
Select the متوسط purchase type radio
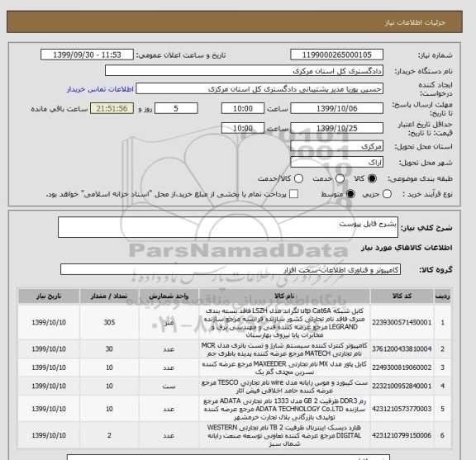[350, 194]
